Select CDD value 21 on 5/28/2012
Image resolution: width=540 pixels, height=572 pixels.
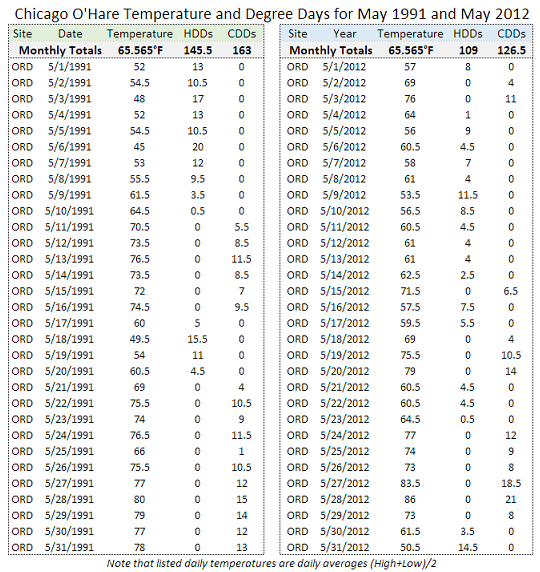pyautogui.click(x=511, y=499)
